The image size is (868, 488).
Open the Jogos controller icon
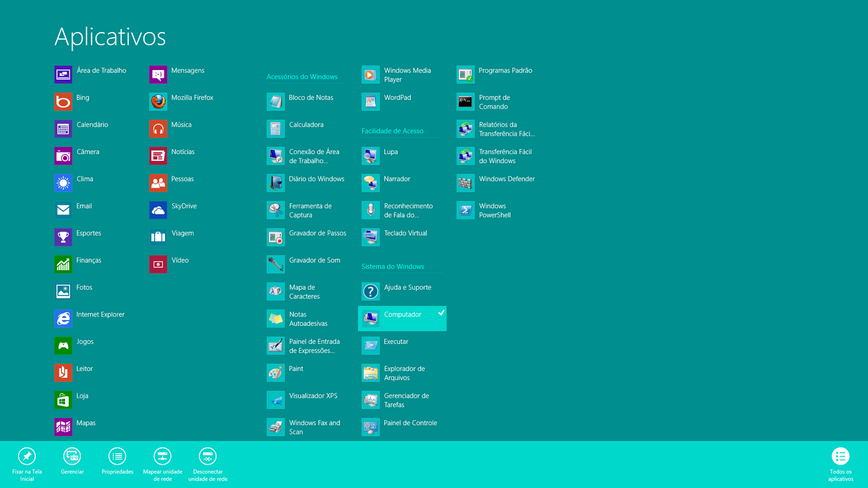point(63,345)
